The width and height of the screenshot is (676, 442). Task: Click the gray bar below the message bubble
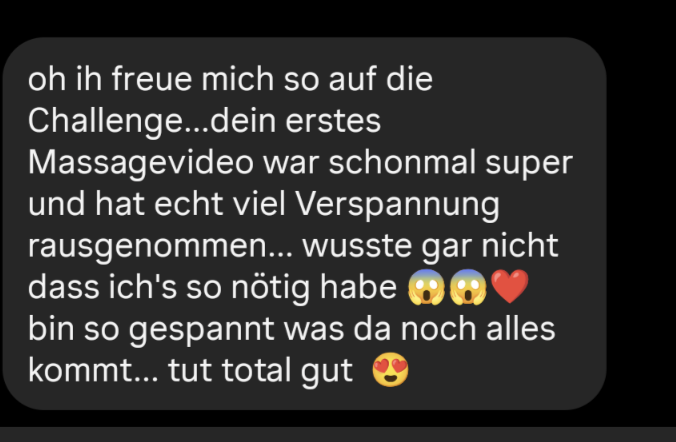coord(338,435)
